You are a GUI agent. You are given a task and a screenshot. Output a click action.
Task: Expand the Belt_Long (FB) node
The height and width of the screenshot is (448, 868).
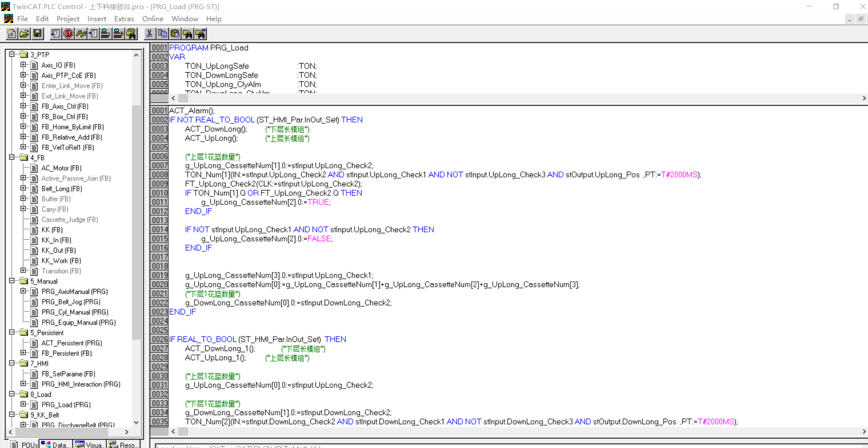pos(23,188)
